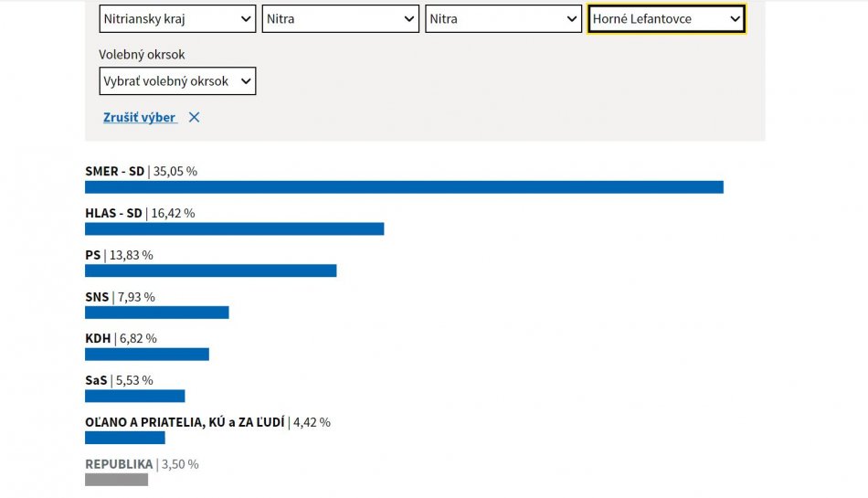Open the Vybrať volebný okrsok dropdown
The width and height of the screenshot is (868, 498).
click(x=177, y=81)
